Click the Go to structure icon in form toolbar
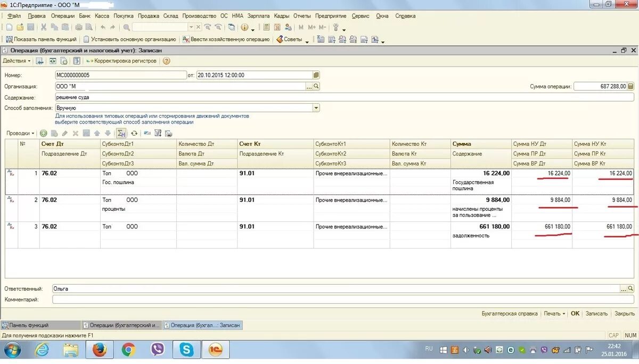 click(x=77, y=61)
